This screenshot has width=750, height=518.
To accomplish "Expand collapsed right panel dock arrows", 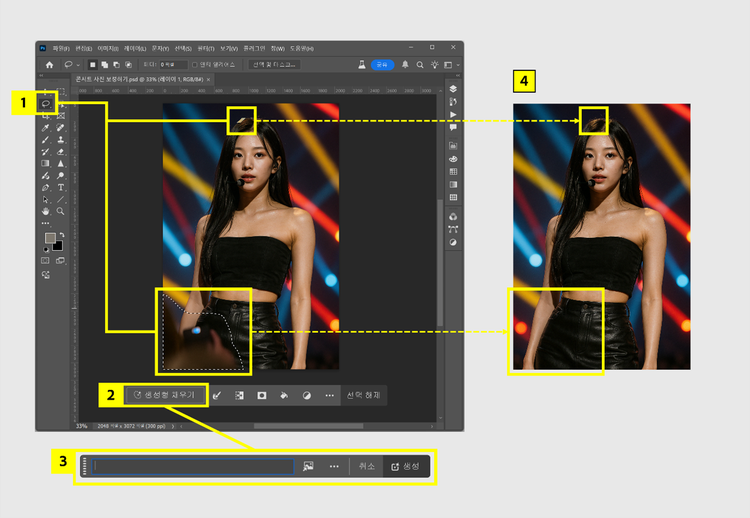I will click(458, 76).
